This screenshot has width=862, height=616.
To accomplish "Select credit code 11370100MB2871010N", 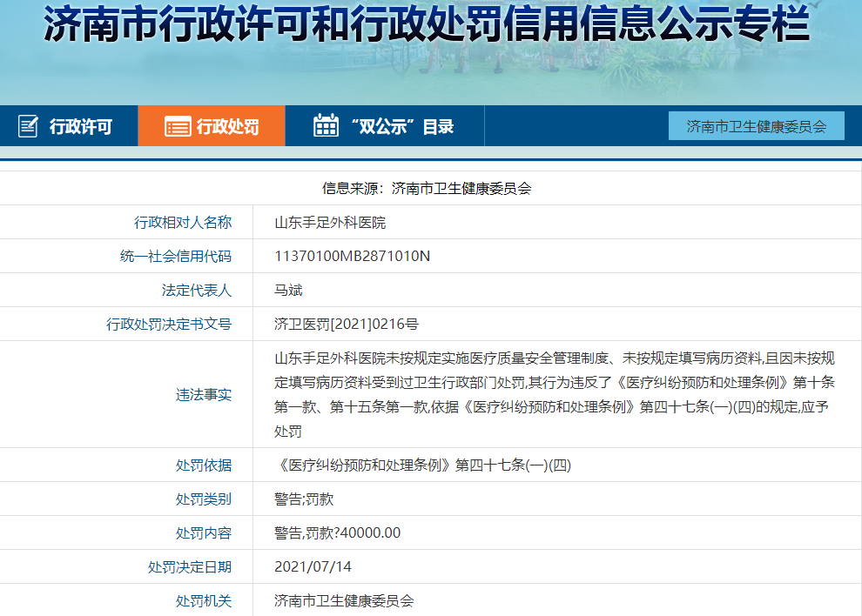I will point(353,256).
